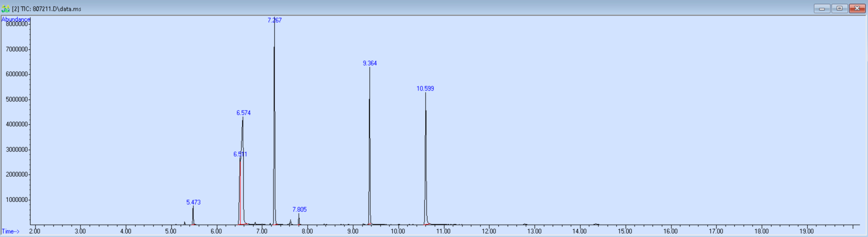The image size is (868, 237).
Task: Select the peak labeled 9.364
Action: point(370,63)
